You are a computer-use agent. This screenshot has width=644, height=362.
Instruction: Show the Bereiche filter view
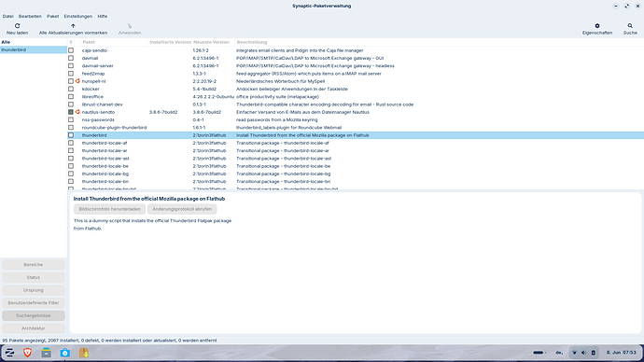[34, 265]
